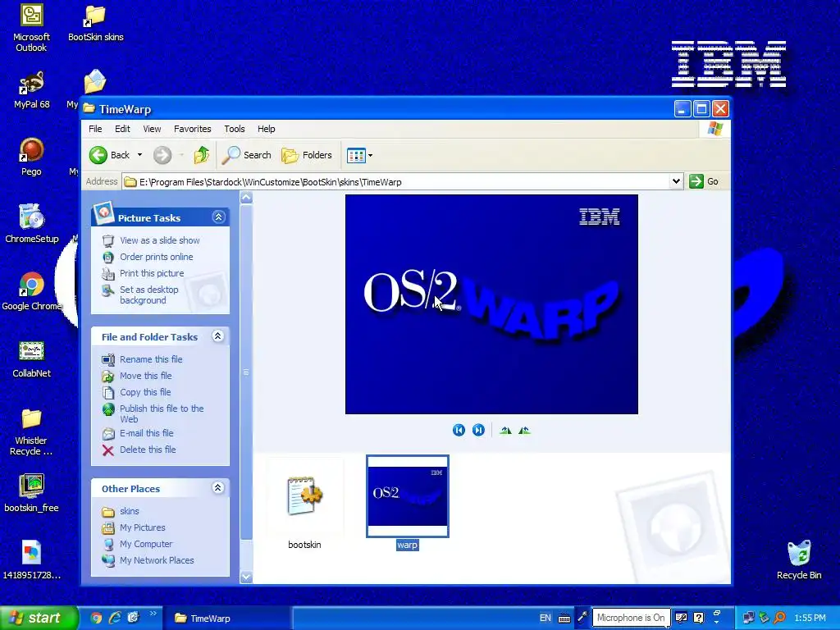Open the skins folder link

click(129, 511)
